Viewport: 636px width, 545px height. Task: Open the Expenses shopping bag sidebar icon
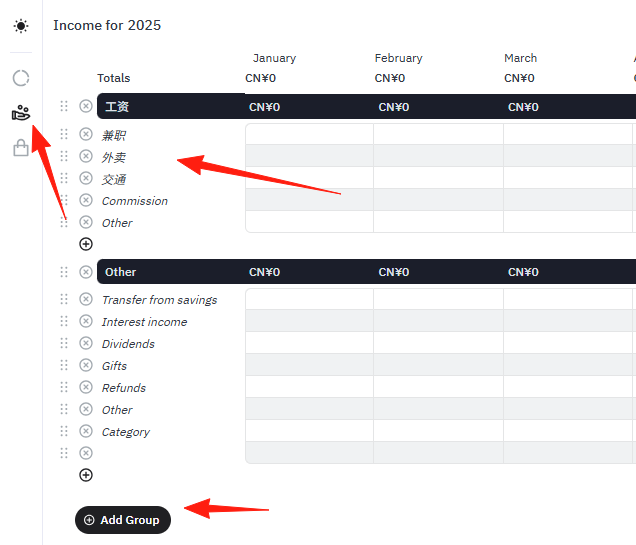pos(21,148)
